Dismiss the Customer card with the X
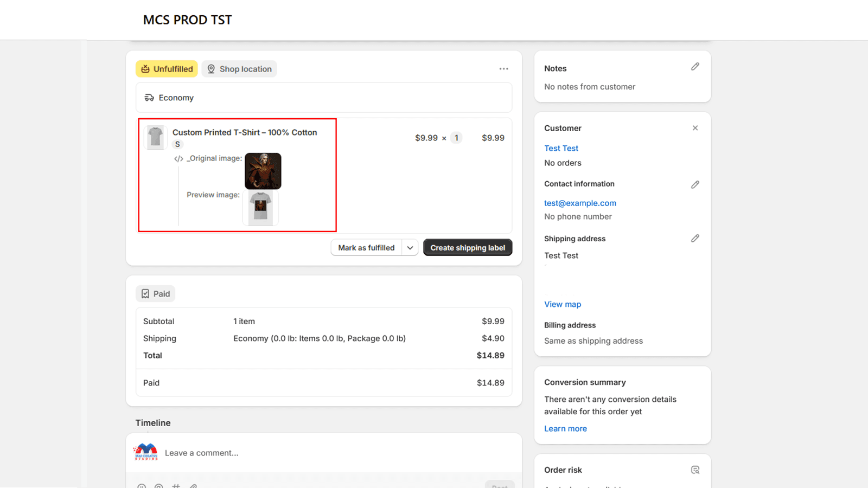 [x=695, y=128]
